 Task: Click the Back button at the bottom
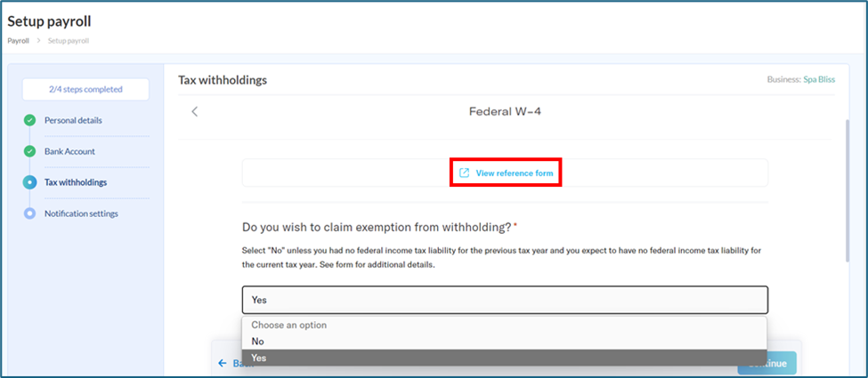tap(236, 363)
